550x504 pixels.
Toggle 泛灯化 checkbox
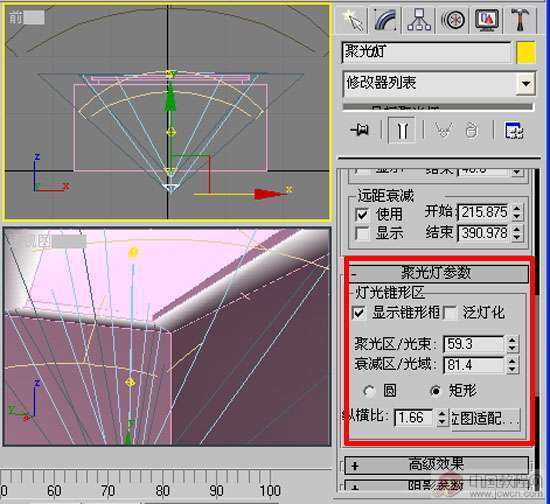[450, 313]
